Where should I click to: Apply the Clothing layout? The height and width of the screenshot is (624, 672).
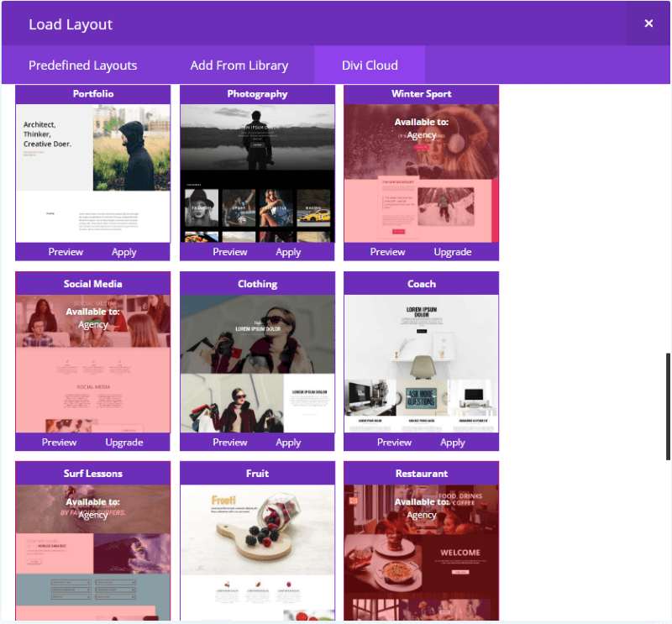pos(288,443)
